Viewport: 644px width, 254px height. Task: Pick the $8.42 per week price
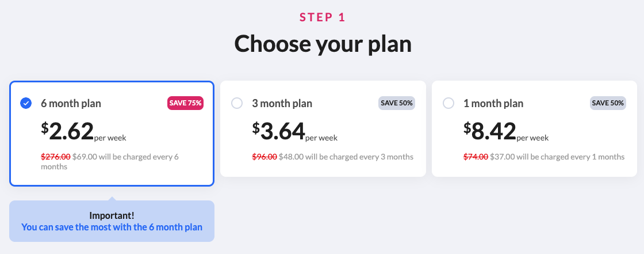[506, 132]
